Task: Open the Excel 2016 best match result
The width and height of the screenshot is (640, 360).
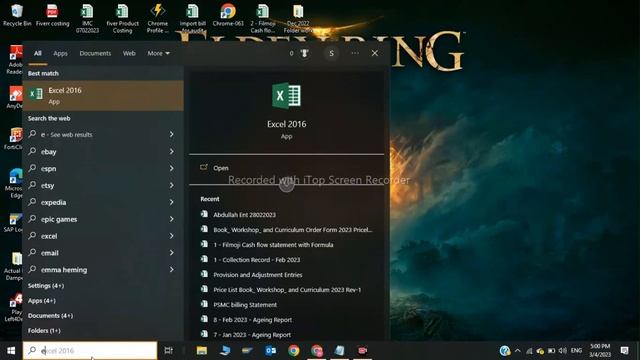Action: tap(103, 96)
